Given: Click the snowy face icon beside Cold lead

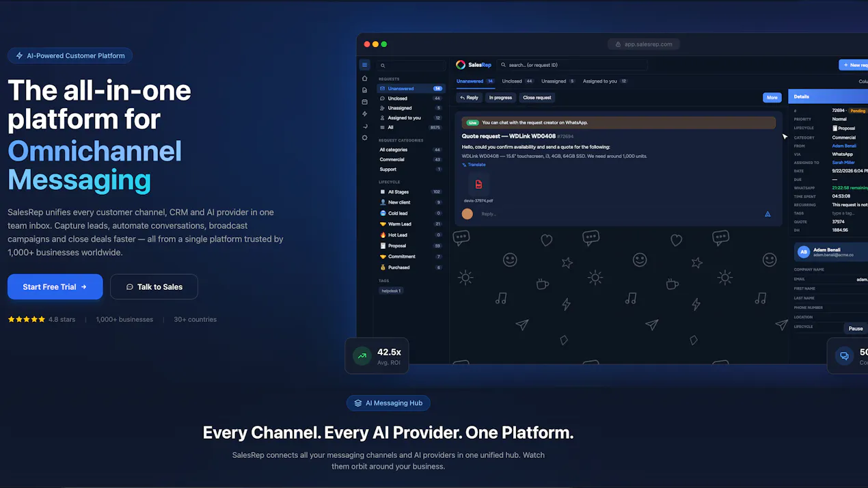Looking at the screenshot, I should click(383, 213).
